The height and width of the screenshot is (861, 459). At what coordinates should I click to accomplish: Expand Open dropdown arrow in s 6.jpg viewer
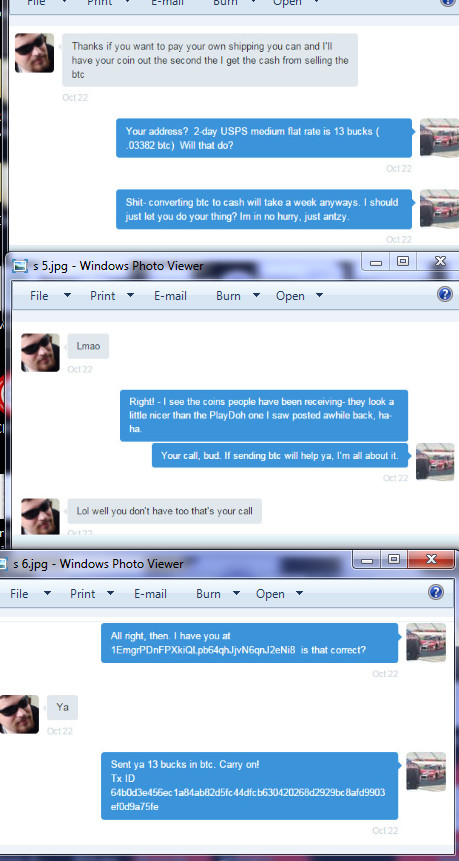pyautogui.click(x=299, y=594)
